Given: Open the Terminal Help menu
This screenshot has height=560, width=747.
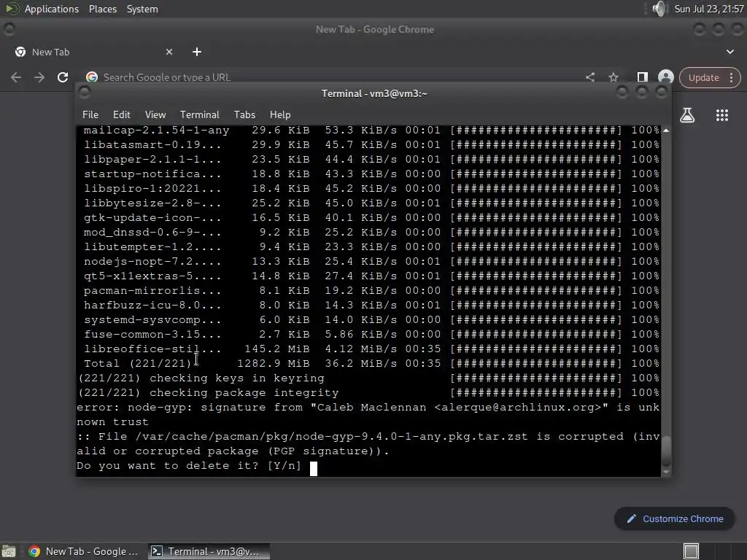Looking at the screenshot, I should (280, 114).
